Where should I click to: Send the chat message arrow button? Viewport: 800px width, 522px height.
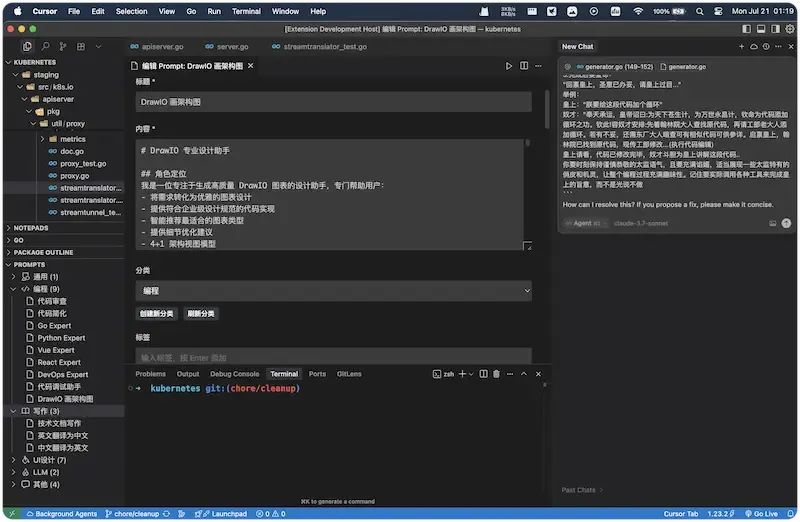point(786,223)
